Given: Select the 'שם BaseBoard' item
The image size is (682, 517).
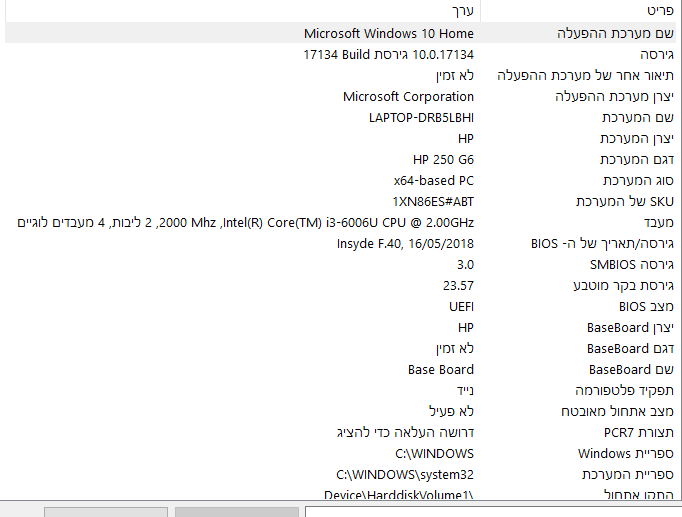Looking at the screenshot, I should (x=631, y=370).
